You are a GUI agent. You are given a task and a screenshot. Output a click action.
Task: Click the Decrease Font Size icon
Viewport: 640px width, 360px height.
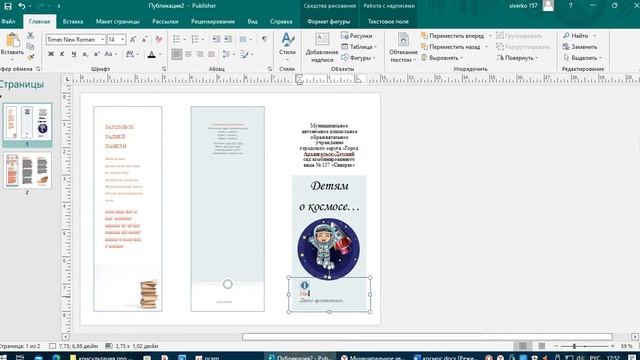click(x=144, y=40)
